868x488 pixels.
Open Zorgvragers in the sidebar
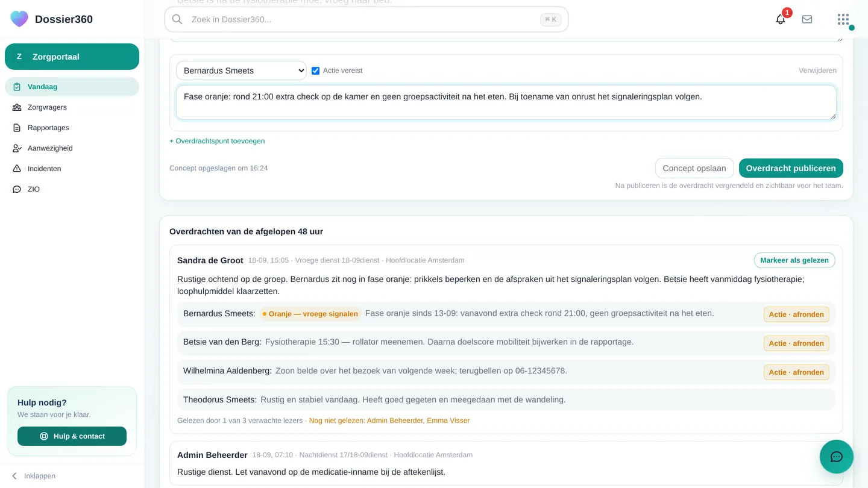72,107
